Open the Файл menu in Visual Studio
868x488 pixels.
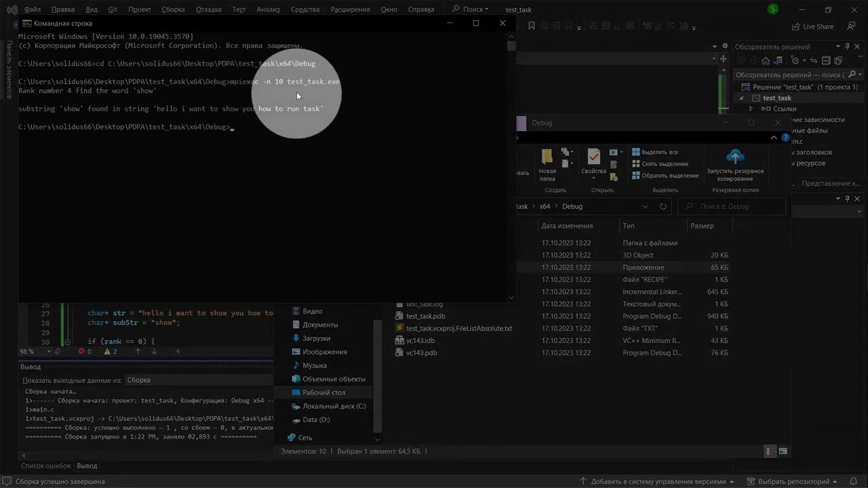click(32, 9)
